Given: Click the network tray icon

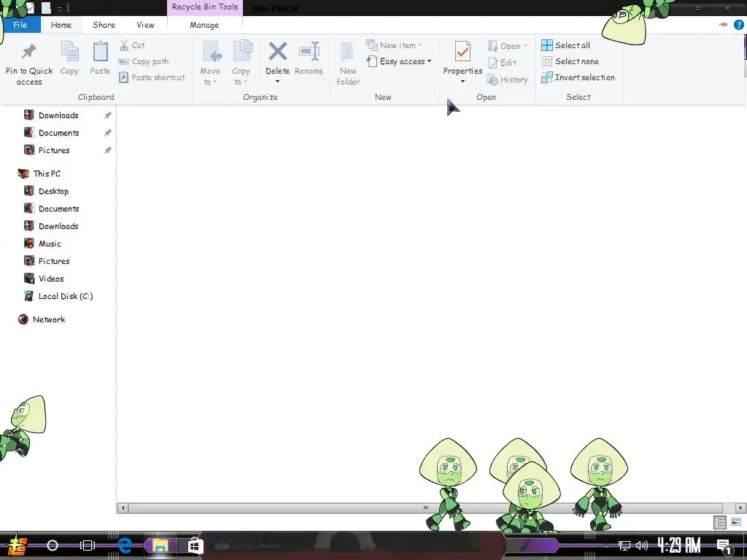Looking at the screenshot, I should point(624,545).
